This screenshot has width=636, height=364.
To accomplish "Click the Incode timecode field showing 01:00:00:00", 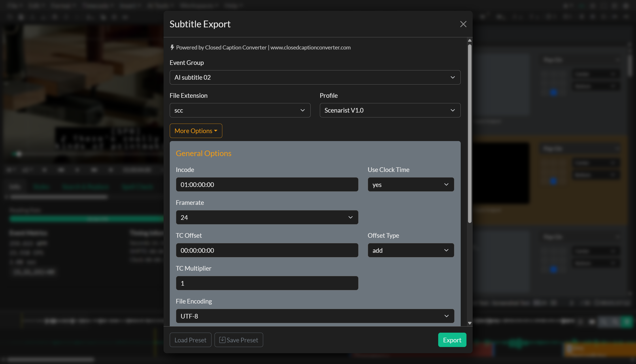I will click(267, 185).
